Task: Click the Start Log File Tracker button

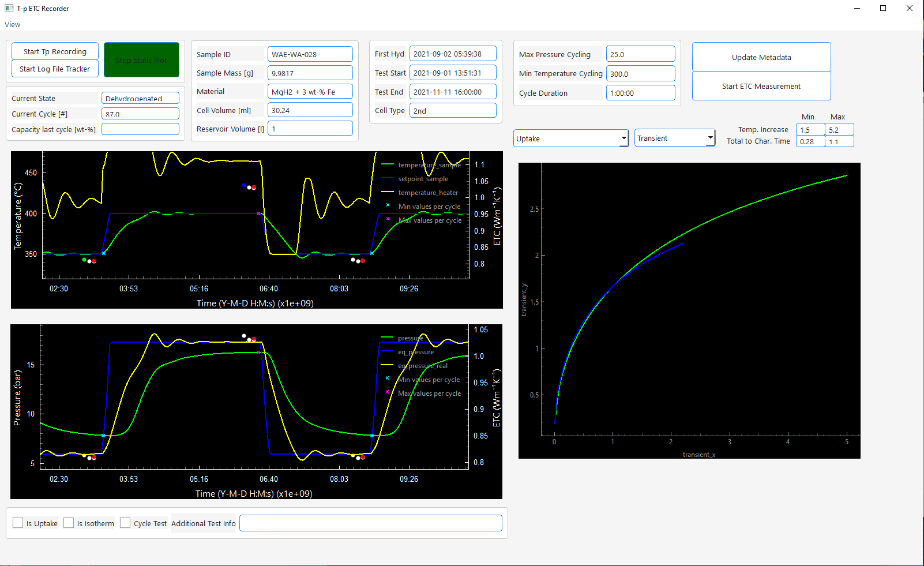Action: pos(54,69)
